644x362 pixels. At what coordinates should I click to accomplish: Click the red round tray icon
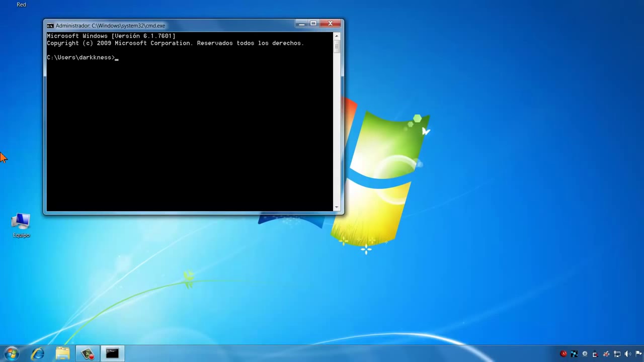point(563,353)
